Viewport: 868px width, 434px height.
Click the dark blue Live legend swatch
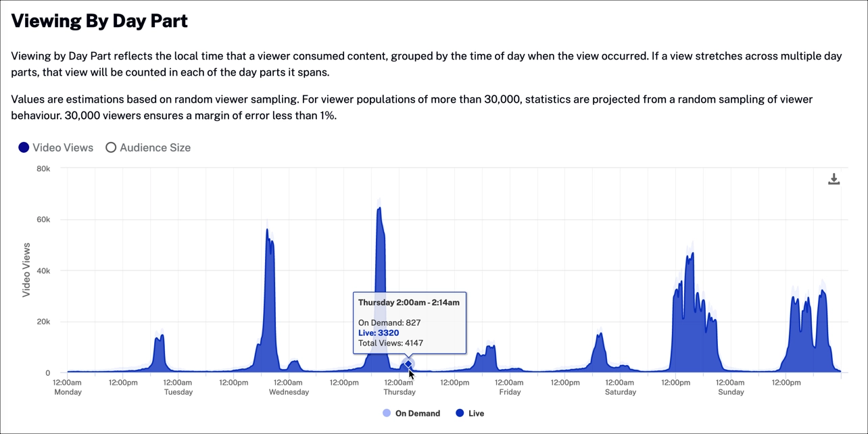[459, 413]
